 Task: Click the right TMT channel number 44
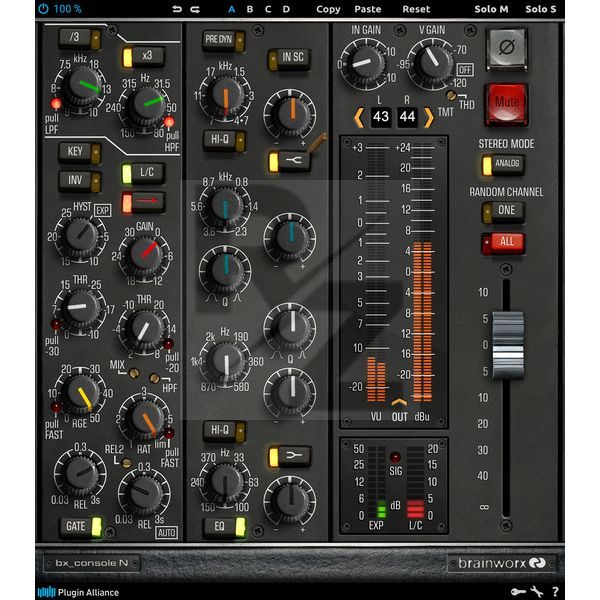point(407,117)
